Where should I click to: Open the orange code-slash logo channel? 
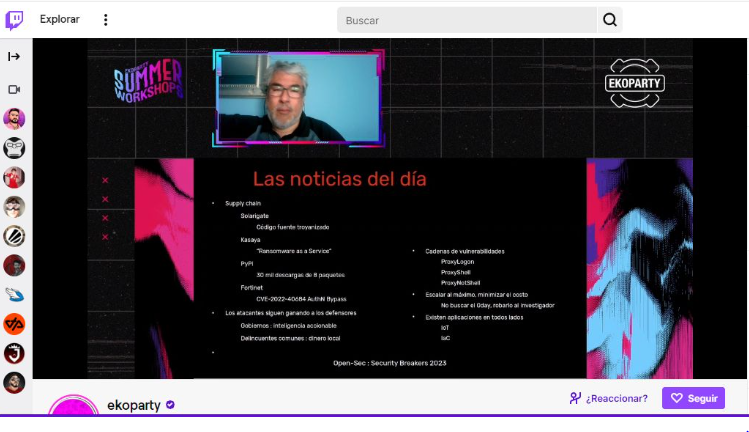click(14, 324)
